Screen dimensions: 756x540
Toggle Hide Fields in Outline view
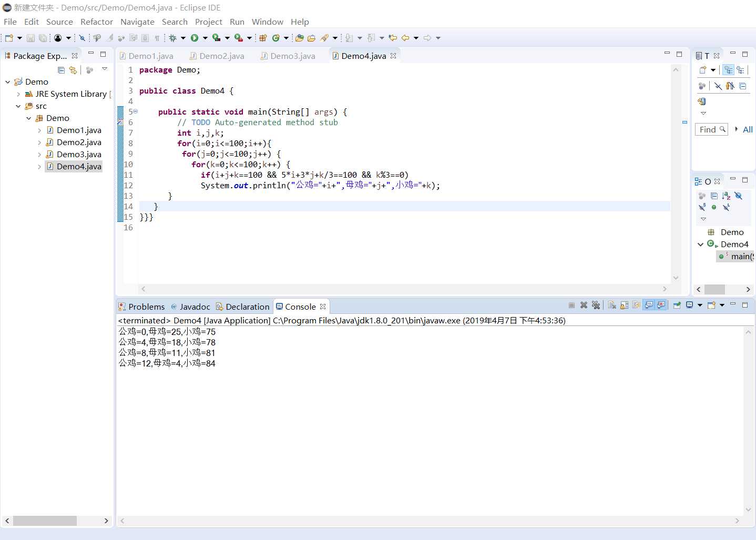[738, 196]
